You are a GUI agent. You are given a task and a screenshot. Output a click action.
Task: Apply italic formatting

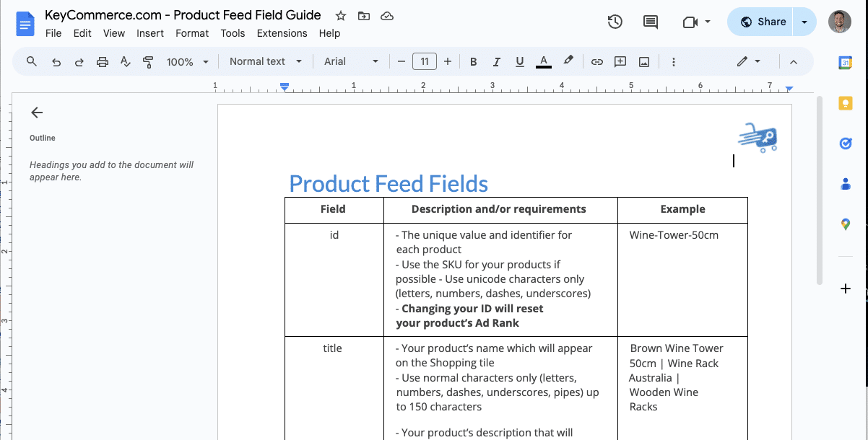click(x=496, y=61)
